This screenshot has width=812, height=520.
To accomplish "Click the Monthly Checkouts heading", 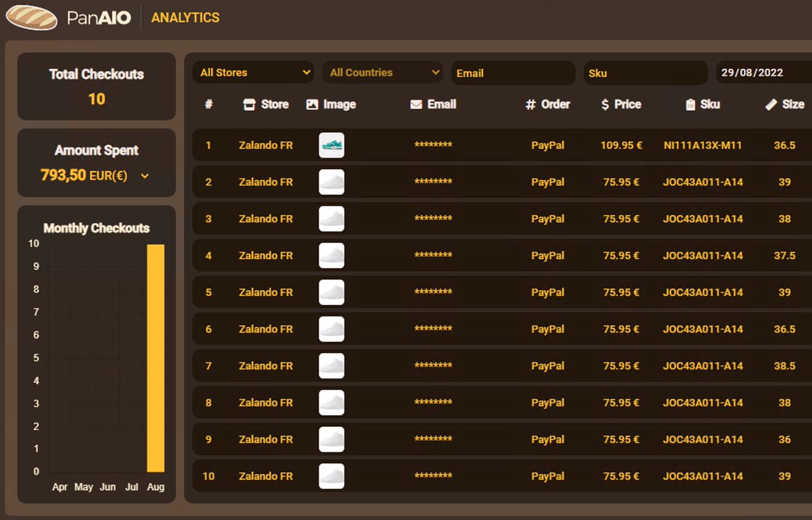I will click(97, 228).
